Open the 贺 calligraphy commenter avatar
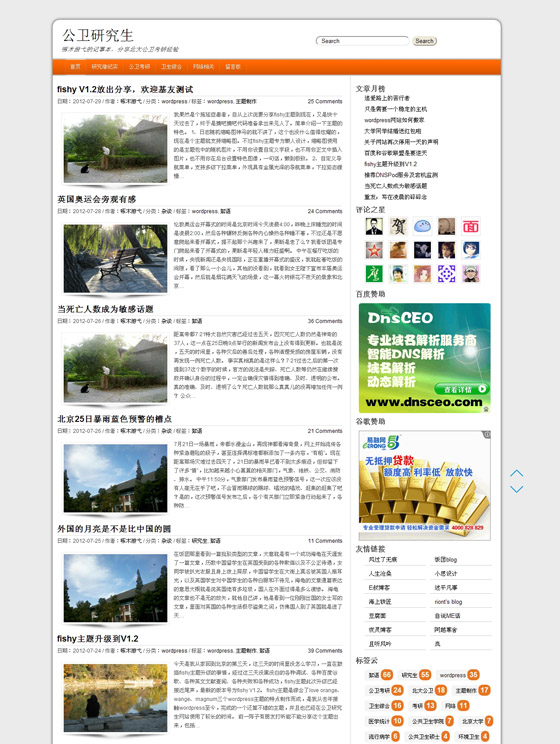 click(398, 226)
